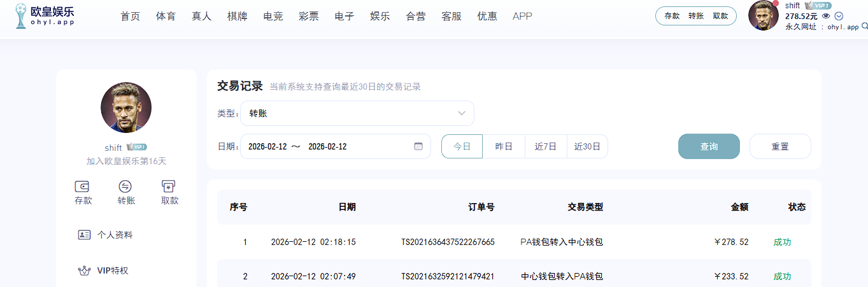Open the calendar icon in date field
Screen dimensions: 868x287
pos(418,146)
